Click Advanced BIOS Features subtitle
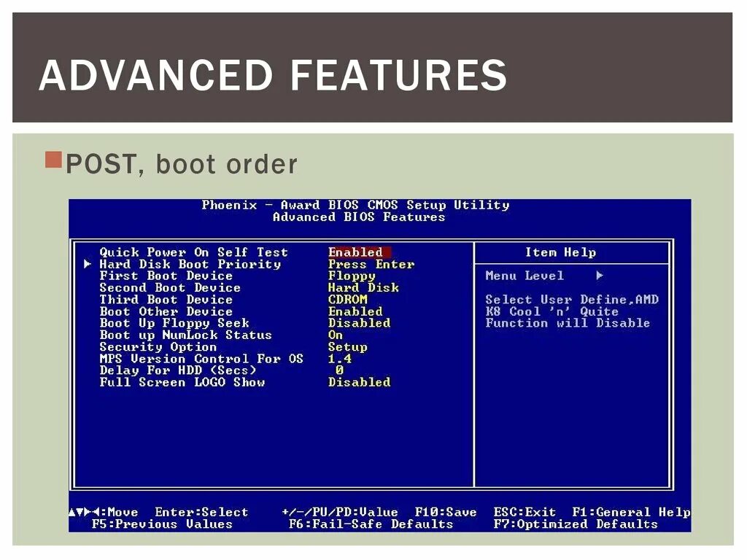This screenshot has height=560, width=747. point(359,217)
